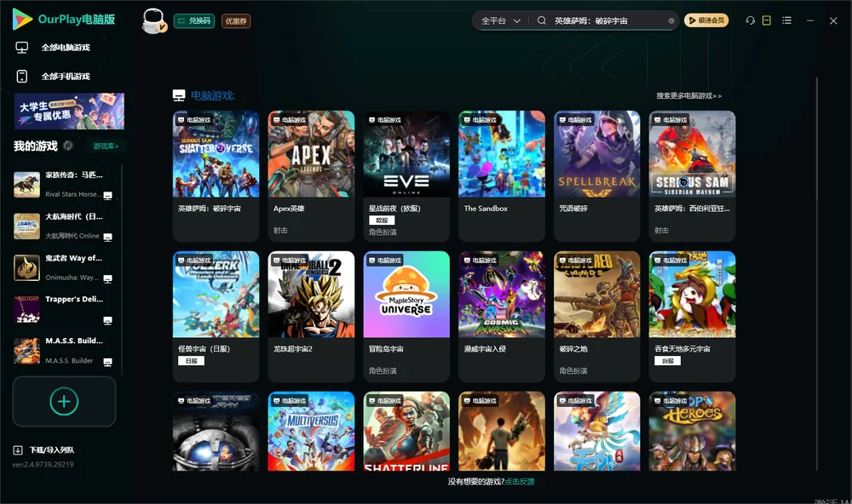Image resolution: width=852 pixels, height=504 pixels.
Task: Click the OurPlay logo icon
Action: pyautogui.click(x=22, y=20)
